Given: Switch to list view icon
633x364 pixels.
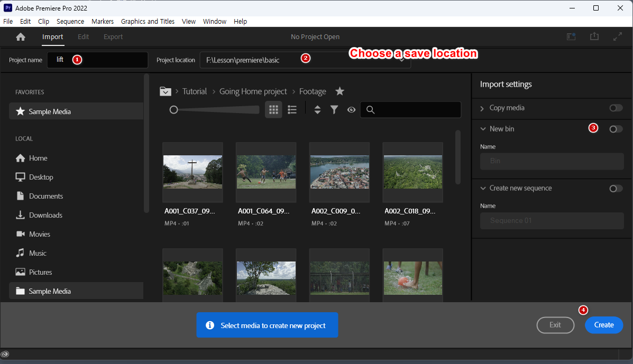Looking at the screenshot, I should 292,109.
